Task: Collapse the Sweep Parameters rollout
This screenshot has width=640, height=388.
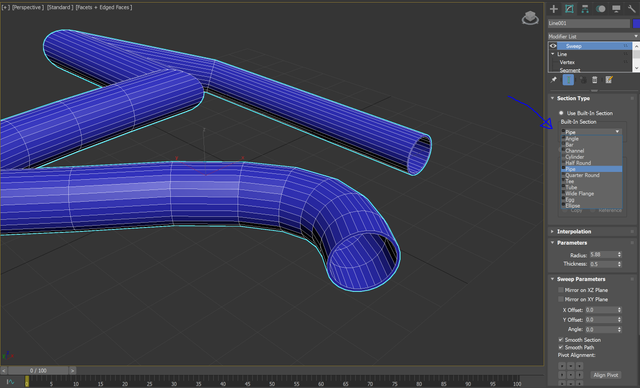Action: pos(552,279)
